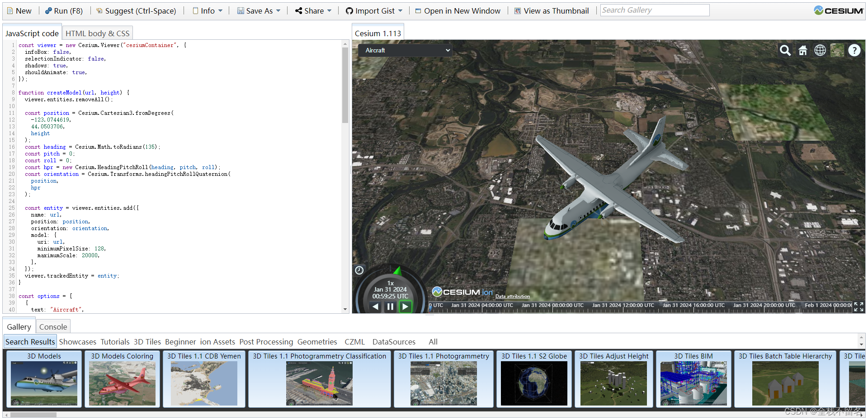Open the Aircraft model dropdown
This screenshot has height=420, width=868.
406,50
